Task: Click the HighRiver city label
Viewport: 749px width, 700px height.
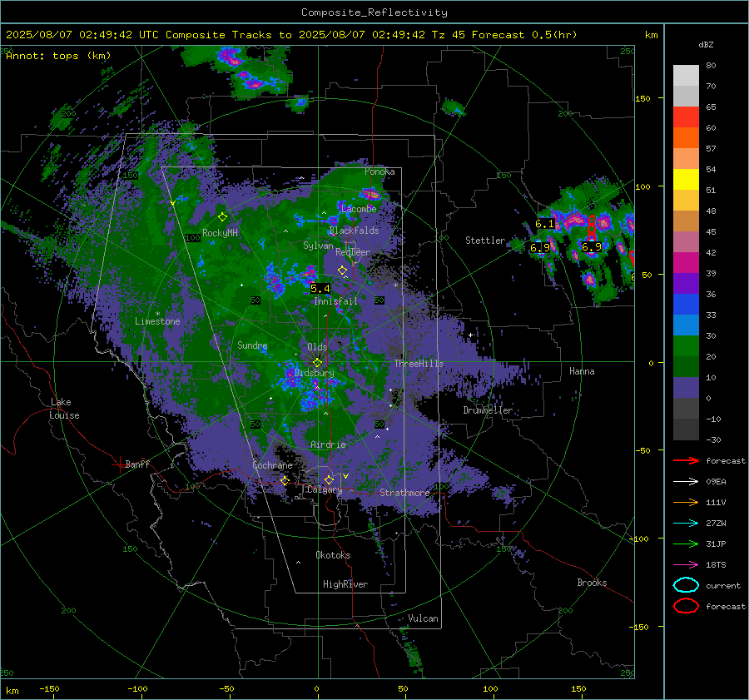Action: tap(345, 584)
